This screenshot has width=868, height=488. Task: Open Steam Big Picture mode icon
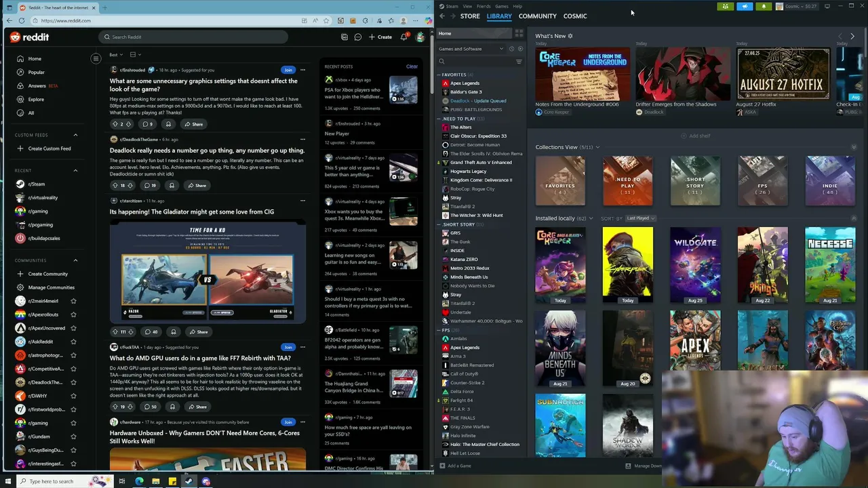click(x=827, y=6)
